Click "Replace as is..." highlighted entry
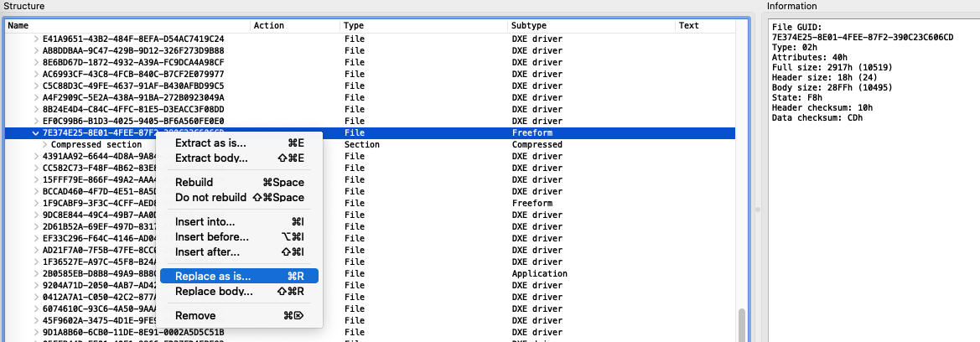This screenshot has width=980, height=342. pos(240,276)
